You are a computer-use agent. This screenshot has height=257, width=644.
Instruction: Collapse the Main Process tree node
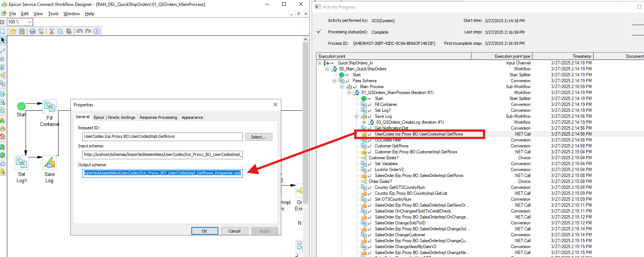[342, 87]
